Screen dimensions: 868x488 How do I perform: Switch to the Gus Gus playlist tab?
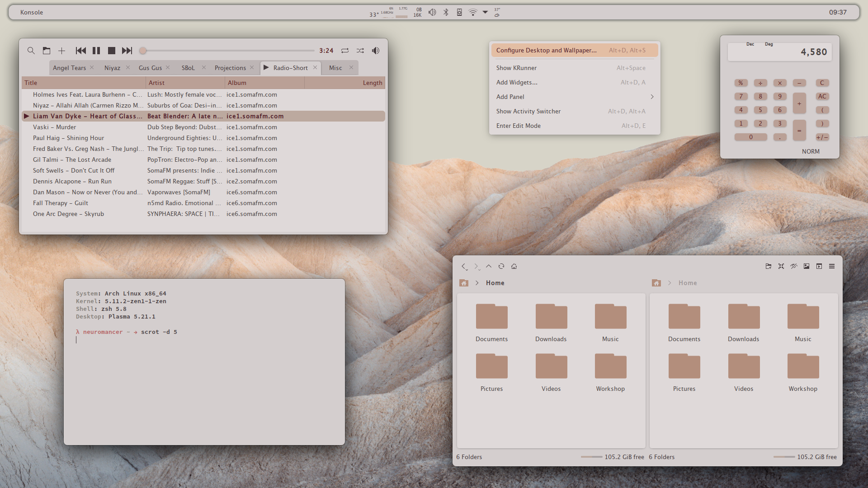[150, 68]
